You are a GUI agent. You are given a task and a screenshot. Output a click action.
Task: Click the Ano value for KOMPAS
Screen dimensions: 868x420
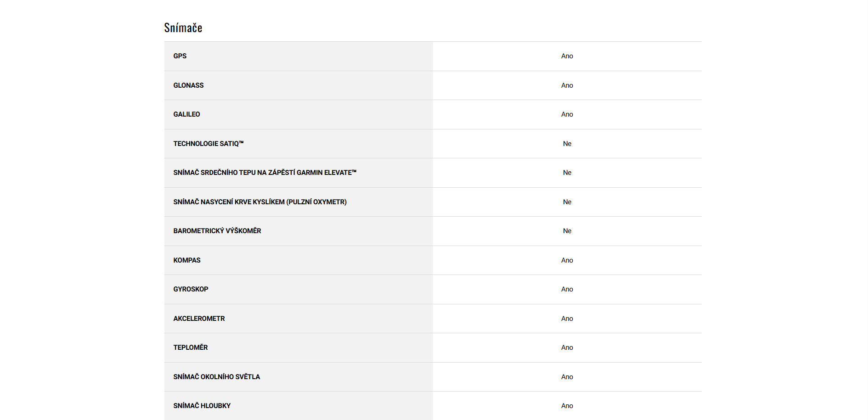click(x=567, y=260)
